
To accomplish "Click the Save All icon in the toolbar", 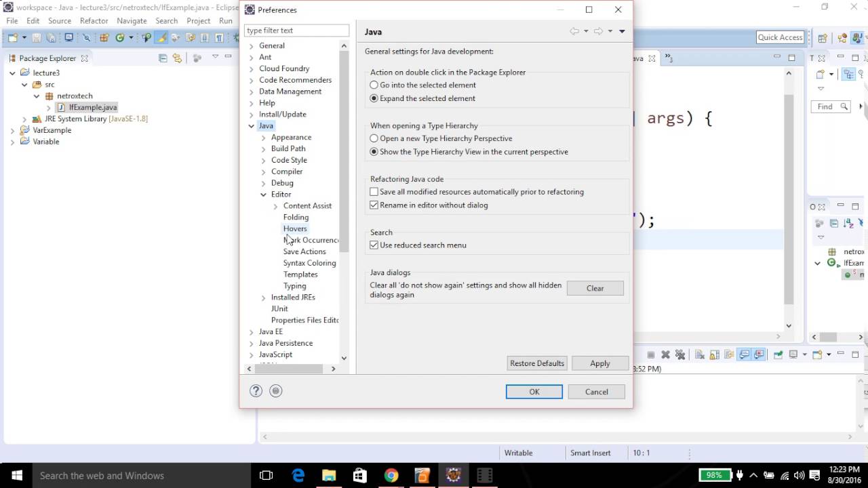I will [51, 38].
